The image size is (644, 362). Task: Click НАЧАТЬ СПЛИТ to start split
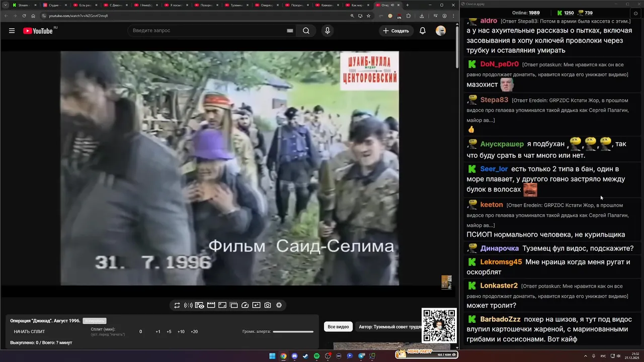point(29,332)
